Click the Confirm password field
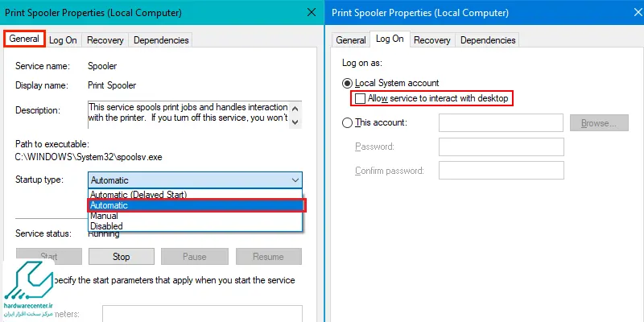 pos(501,170)
